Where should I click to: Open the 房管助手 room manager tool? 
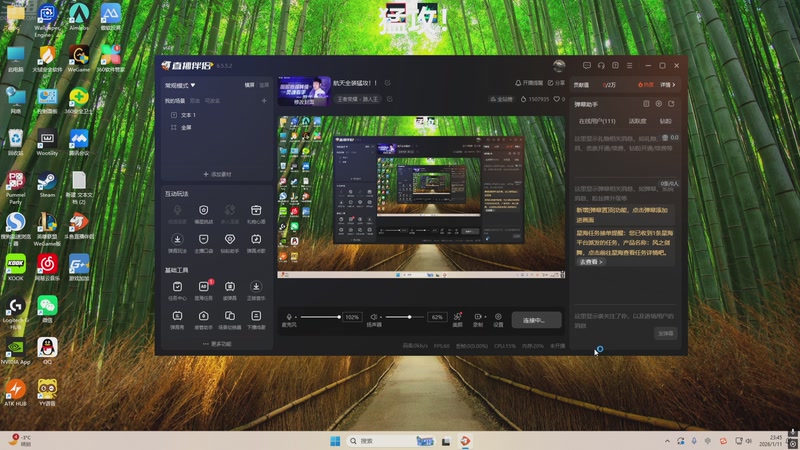pos(204,319)
